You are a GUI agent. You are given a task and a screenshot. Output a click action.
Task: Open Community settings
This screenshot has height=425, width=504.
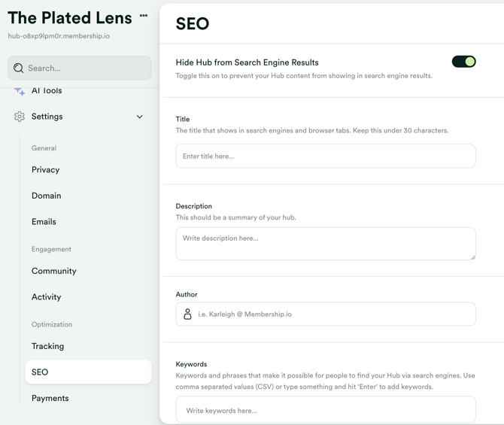[x=53, y=271]
